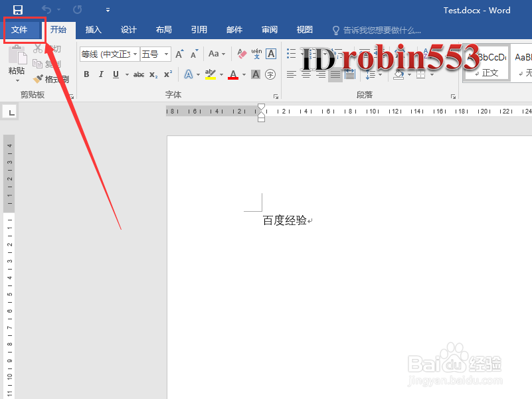The height and width of the screenshot is (399, 532).
Task: Open the font size dropdown
Action: pos(165,54)
